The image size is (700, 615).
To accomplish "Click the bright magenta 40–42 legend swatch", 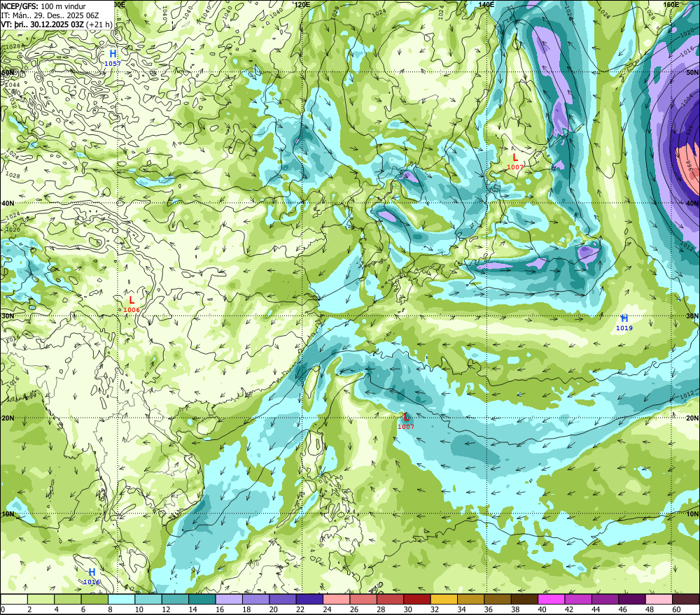I will 552,599.
